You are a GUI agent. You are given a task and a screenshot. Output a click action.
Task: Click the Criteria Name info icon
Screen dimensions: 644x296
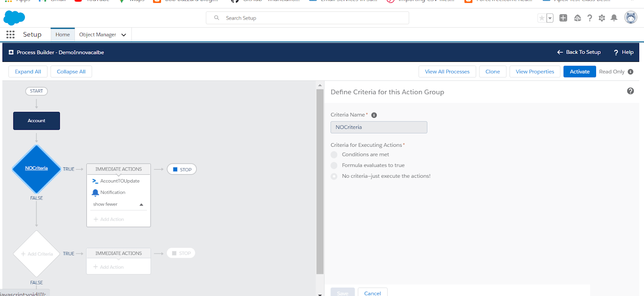point(374,115)
